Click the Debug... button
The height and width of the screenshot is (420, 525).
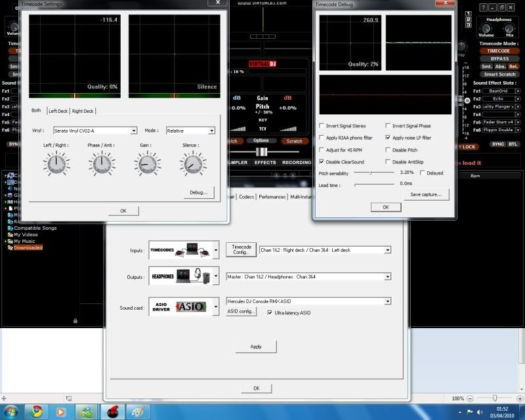199,192
